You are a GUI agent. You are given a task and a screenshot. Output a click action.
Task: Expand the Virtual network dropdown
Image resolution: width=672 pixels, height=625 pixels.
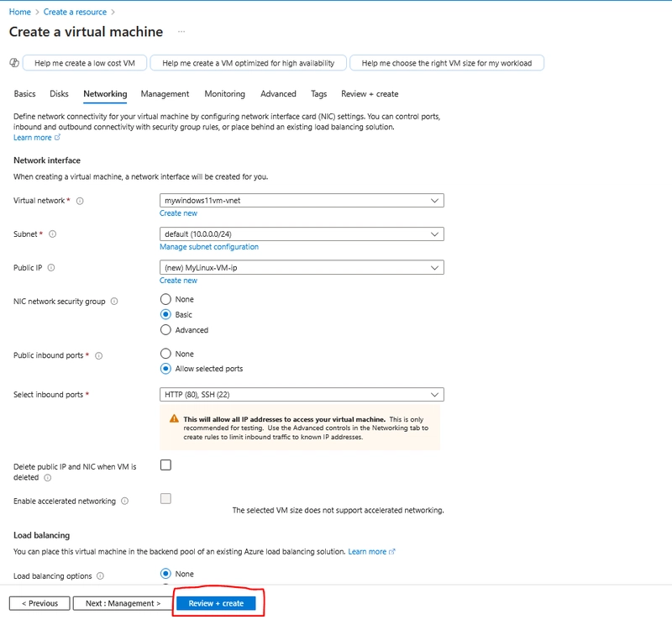[x=302, y=201]
